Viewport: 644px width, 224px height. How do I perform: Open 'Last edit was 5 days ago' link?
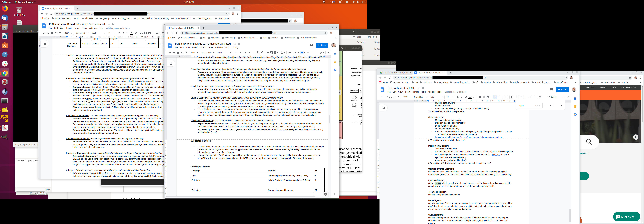coord(456,92)
